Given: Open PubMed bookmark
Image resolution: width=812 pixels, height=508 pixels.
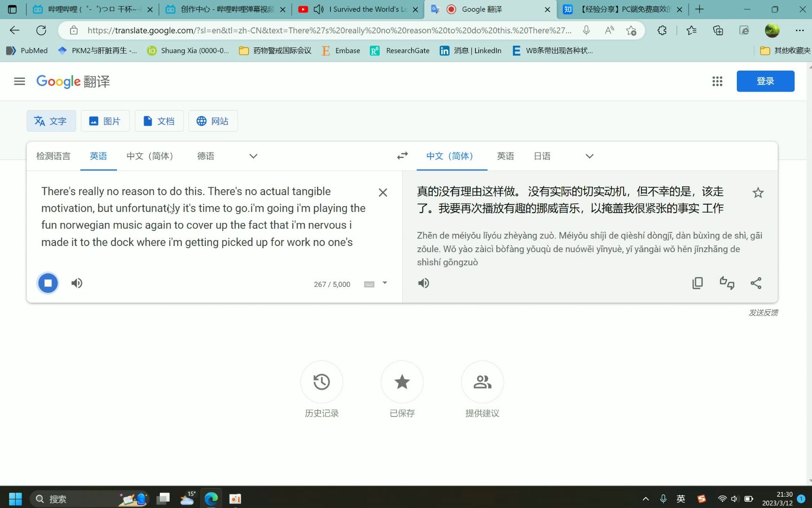Looking at the screenshot, I should point(27,50).
